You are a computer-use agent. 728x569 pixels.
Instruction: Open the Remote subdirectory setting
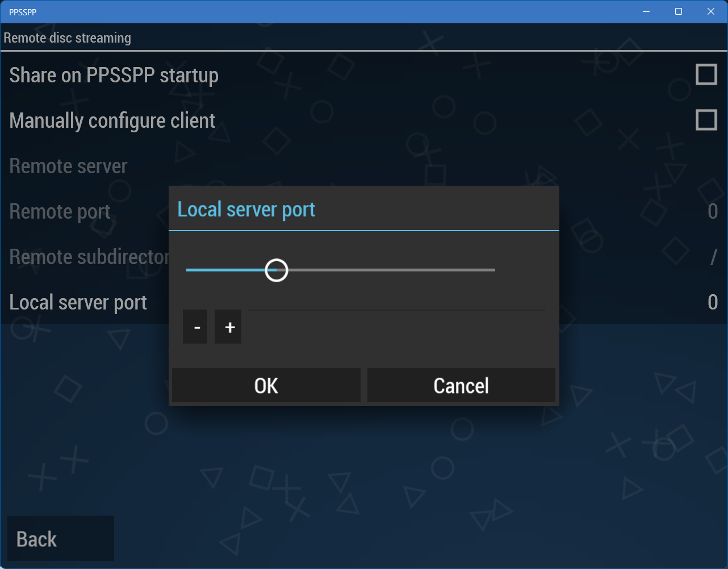pyautogui.click(x=85, y=257)
